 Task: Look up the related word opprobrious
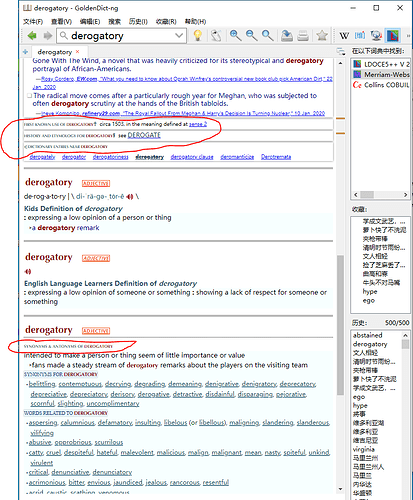coord(73,442)
